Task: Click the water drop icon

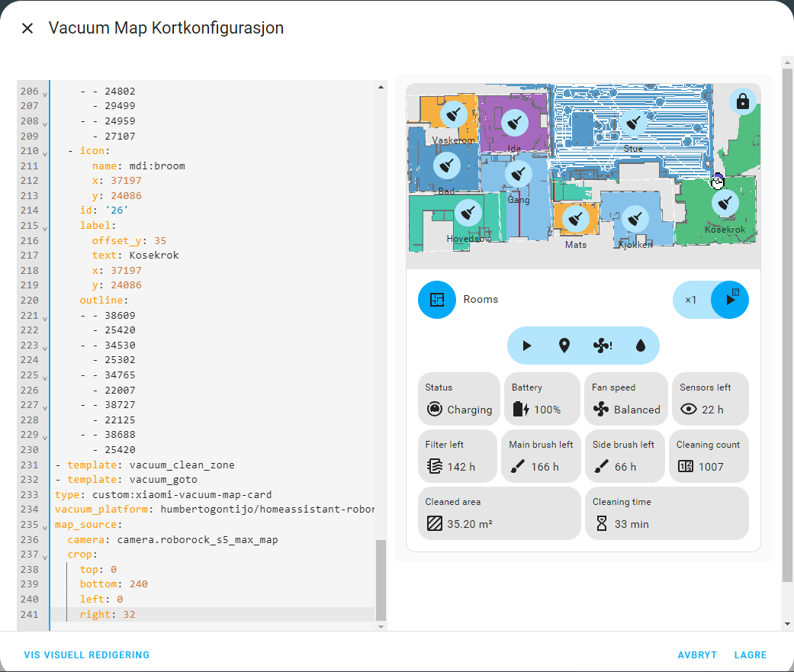Action: [x=640, y=345]
